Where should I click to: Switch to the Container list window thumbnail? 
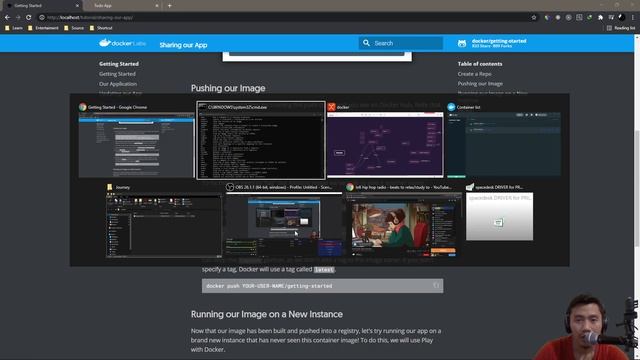tap(504, 141)
